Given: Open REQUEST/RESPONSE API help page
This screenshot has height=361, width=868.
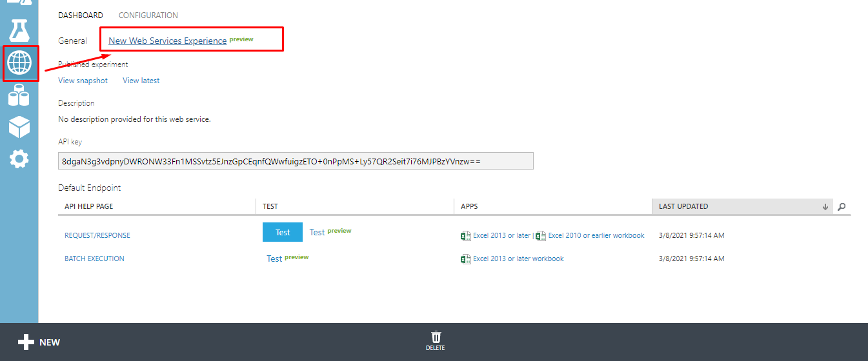Looking at the screenshot, I should [97, 236].
